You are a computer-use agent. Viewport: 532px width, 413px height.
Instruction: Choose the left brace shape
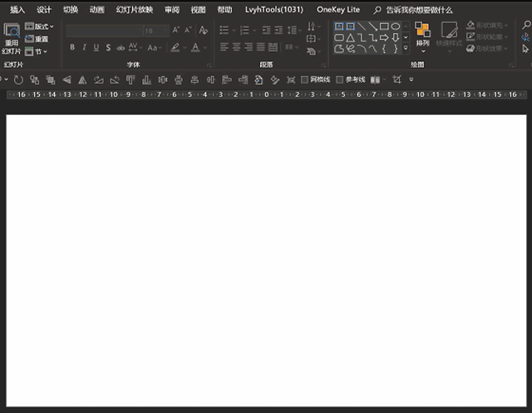click(384, 49)
